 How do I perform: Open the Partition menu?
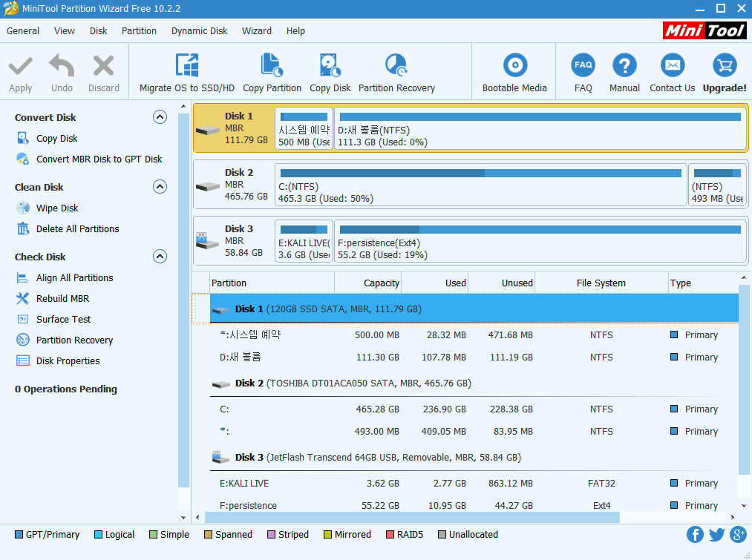(139, 30)
